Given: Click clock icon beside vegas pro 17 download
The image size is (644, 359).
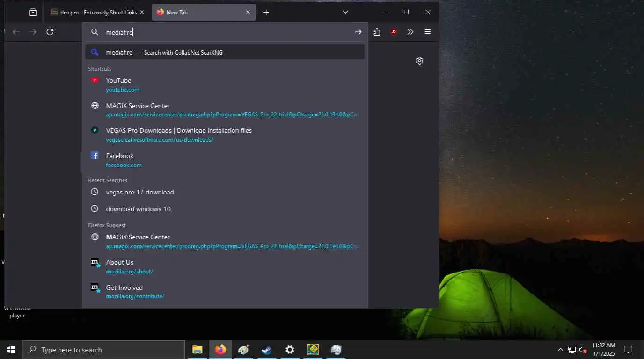Looking at the screenshot, I should pos(95,192).
